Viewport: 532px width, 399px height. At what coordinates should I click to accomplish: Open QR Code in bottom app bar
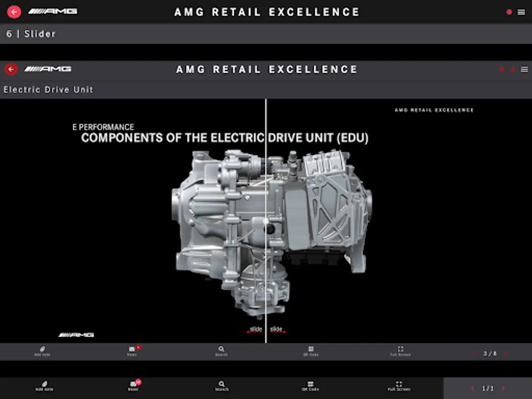[310, 386]
